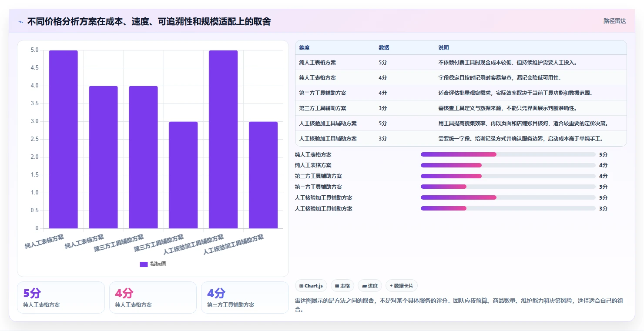This screenshot has height=331, width=644.
Task: Click the table cell starting 适合评估批量观察需求
Action: point(530,93)
